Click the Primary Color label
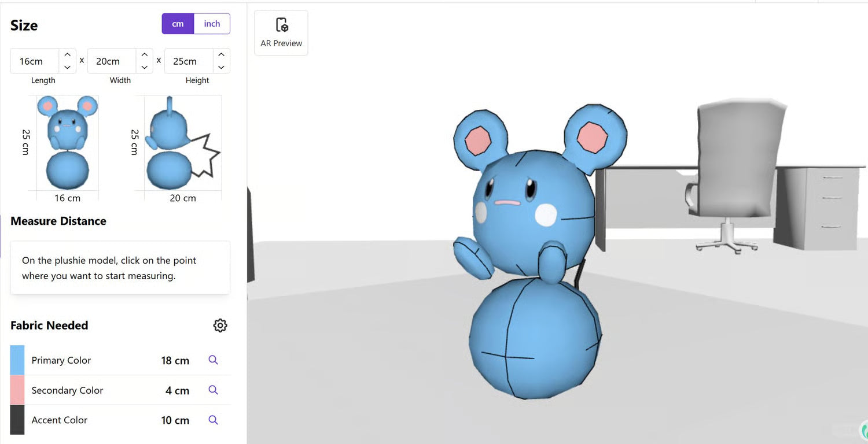 tap(61, 360)
